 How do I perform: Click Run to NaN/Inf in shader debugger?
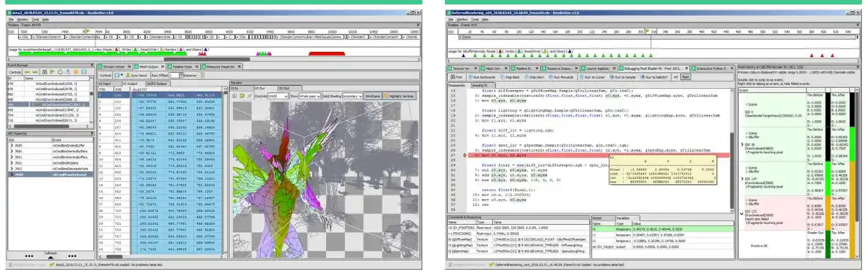(654, 77)
